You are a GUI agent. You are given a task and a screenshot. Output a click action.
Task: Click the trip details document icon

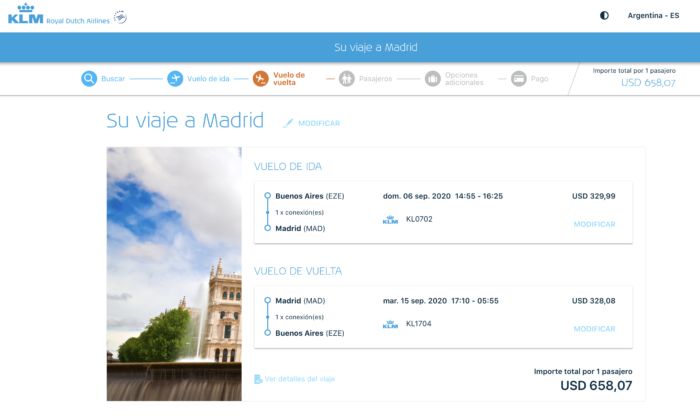pos(258,379)
